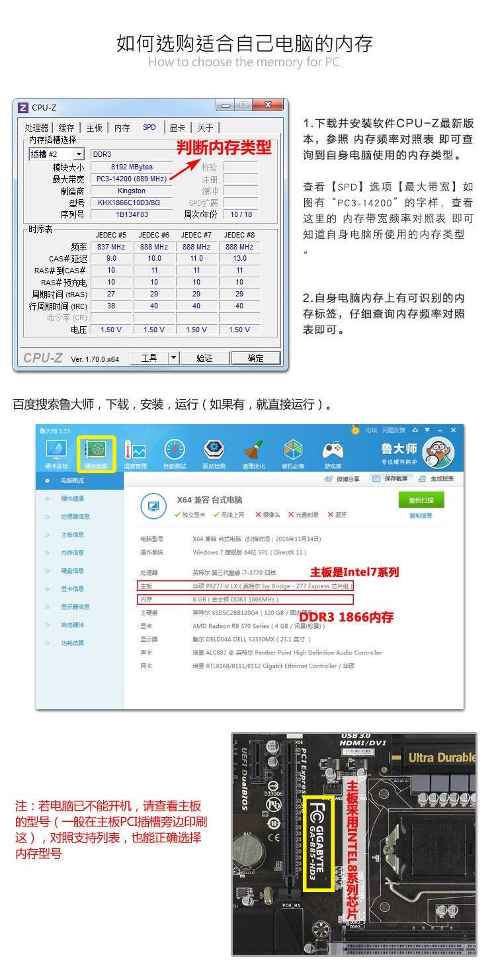Click 微博分享 share icon
Screen dimensions: 496x980
[342, 478]
